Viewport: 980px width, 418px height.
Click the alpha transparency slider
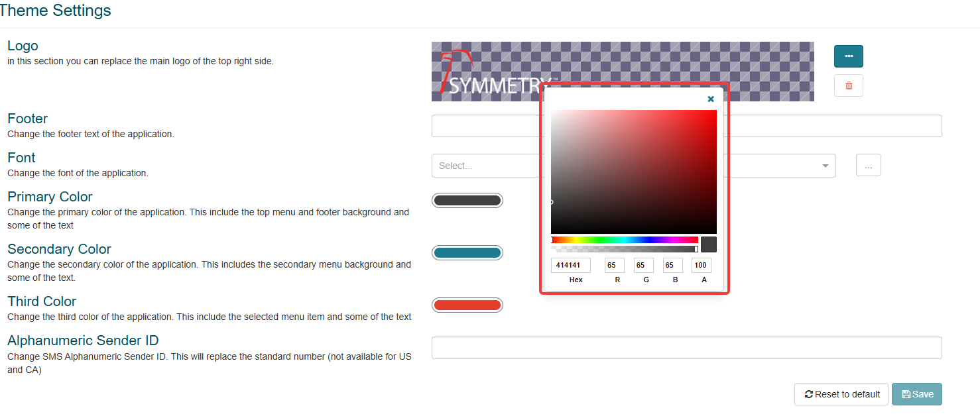coord(625,249)
